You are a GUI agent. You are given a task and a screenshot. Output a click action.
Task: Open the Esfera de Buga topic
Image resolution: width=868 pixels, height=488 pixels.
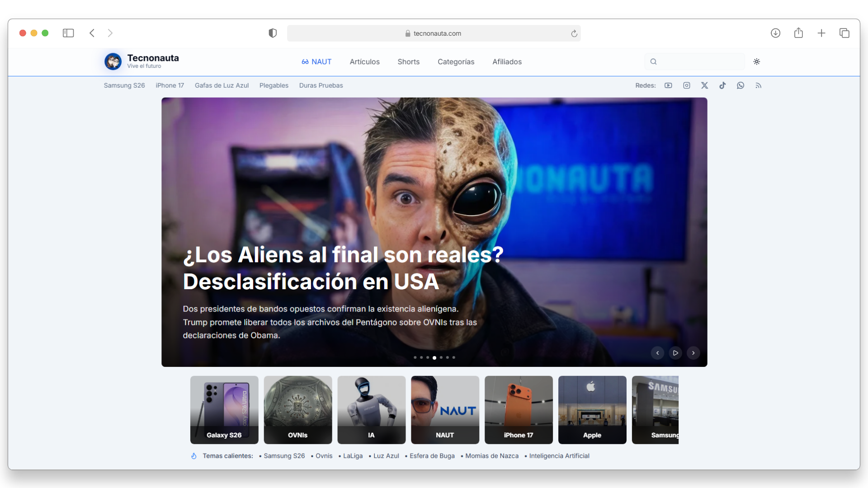pyautogui.click(x=432, y=456)
